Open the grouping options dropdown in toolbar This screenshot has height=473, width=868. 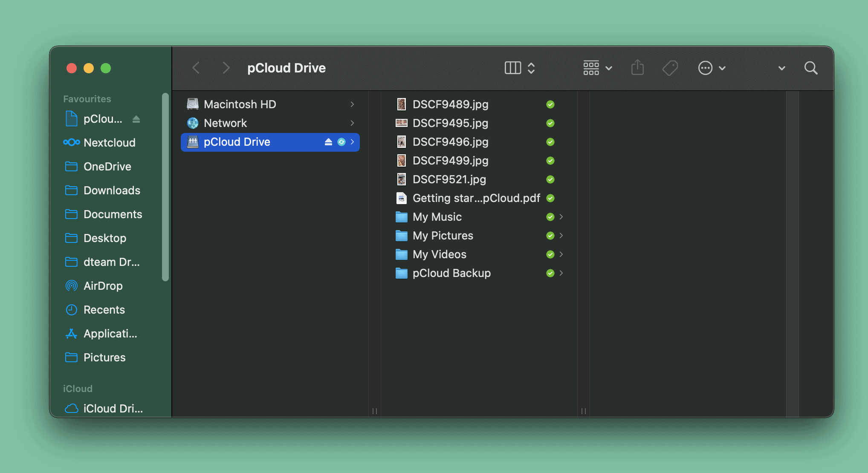pyautogui.click(x=597, y=68)
